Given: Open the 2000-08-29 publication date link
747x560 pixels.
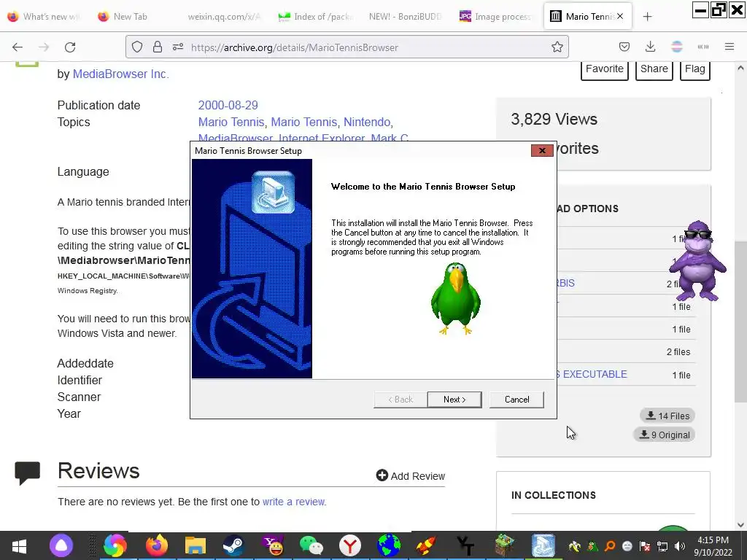Looking at the screenshot, I should coord(228,105).
